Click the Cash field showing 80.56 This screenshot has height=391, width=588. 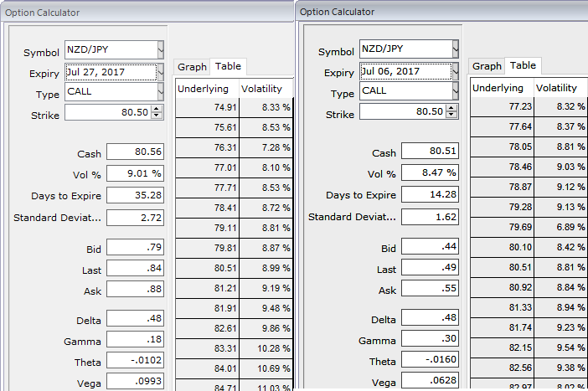click(136, 152)
